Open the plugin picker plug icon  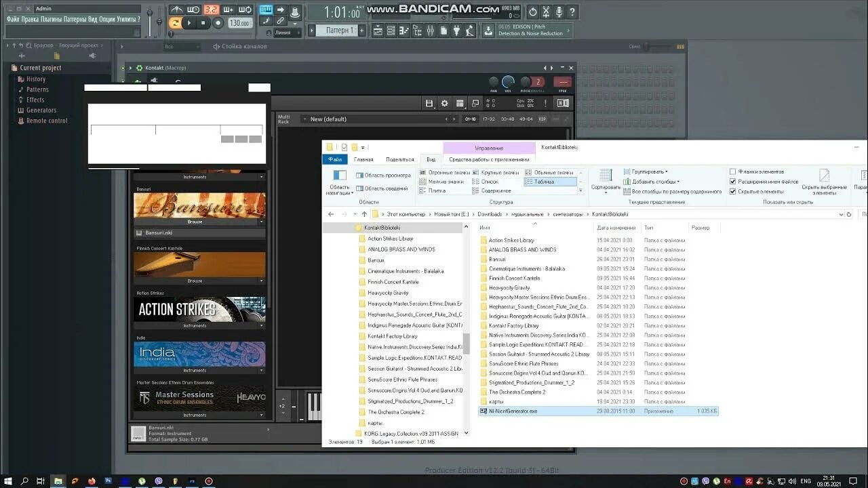(x=456, y=30)
